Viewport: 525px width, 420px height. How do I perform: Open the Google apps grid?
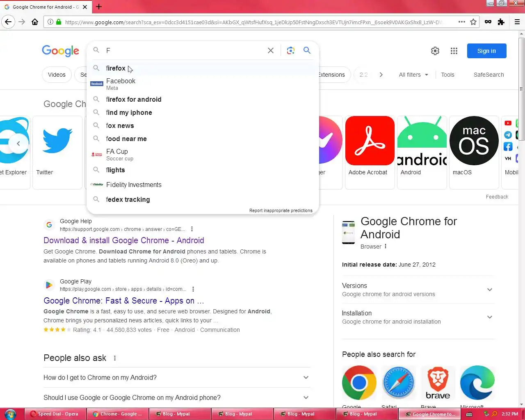[454, 51]
